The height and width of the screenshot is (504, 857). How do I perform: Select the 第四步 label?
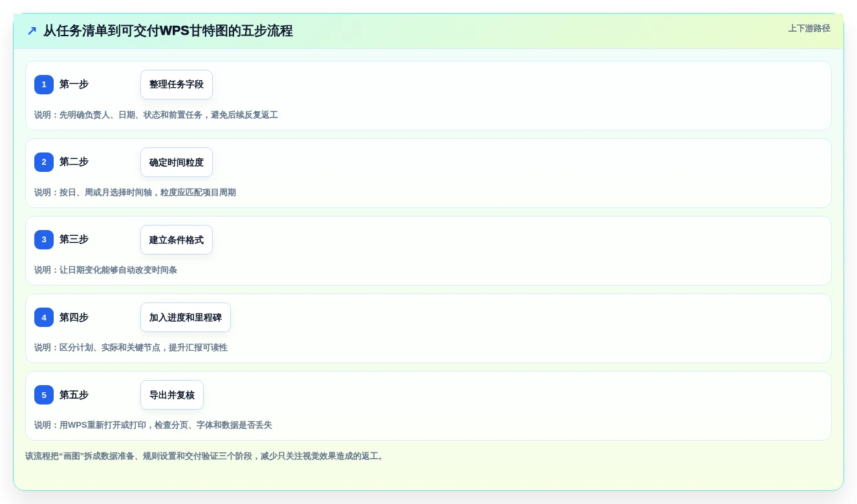click(74, 317)
